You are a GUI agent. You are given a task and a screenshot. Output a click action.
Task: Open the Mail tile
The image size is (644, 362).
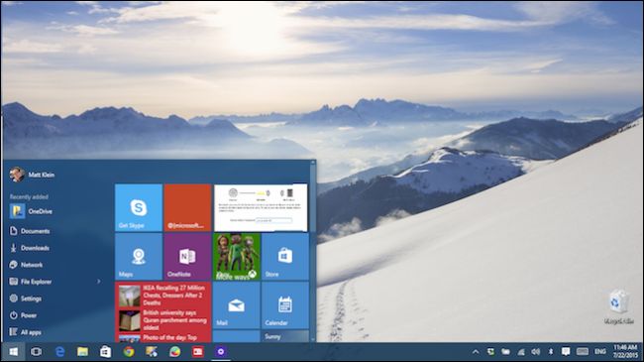[x=236, y=305]
